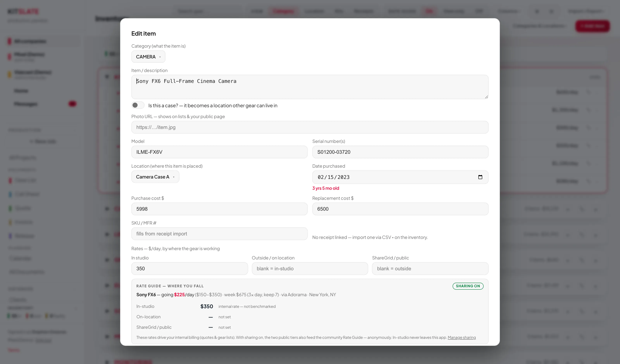Click the Model field containing ILME-FX6V
620x364 pixels.
coord(219,152)
